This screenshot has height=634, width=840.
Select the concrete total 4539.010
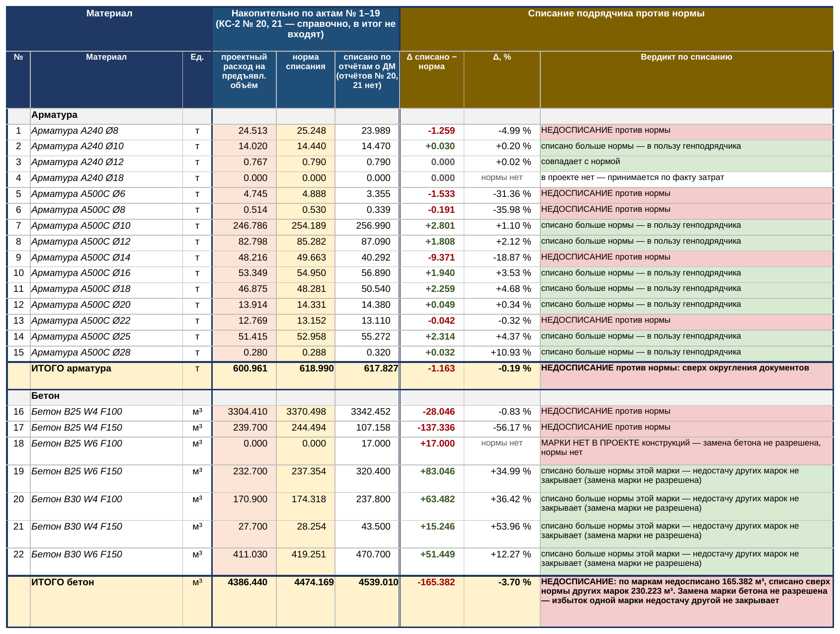[x=367, y=601]
